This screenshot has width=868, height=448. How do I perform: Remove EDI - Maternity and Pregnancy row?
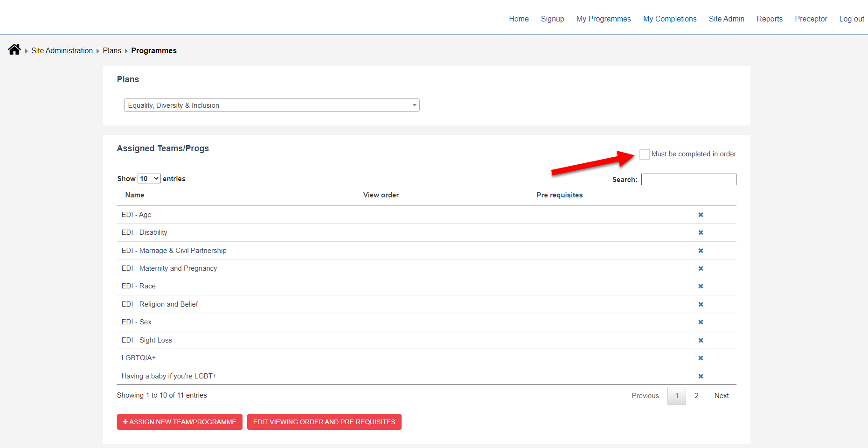click(x=701, y=268)
